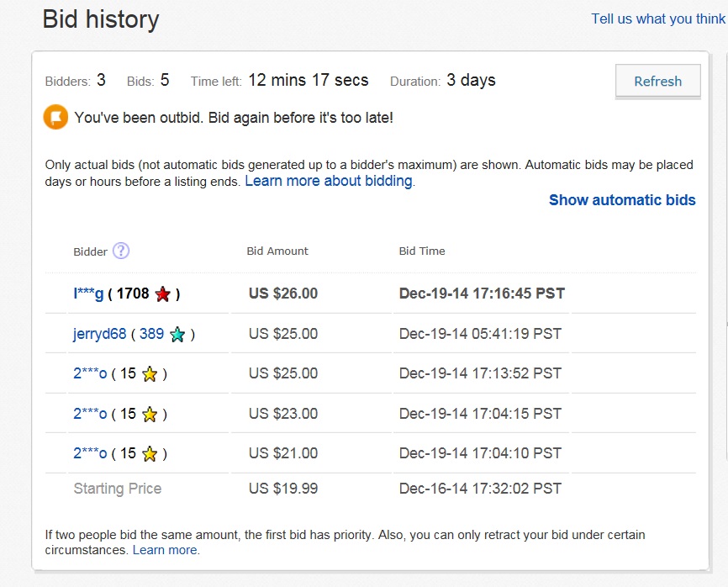Refresh the bid history
Image resolution: width=728 pixels, height=587 pixels.
tap(658, 82)
